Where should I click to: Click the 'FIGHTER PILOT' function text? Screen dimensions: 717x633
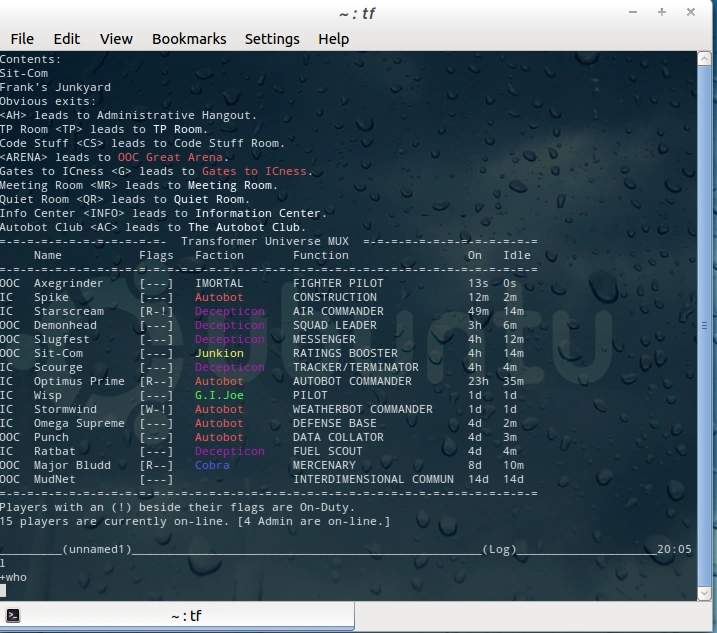tap(338, 283)
